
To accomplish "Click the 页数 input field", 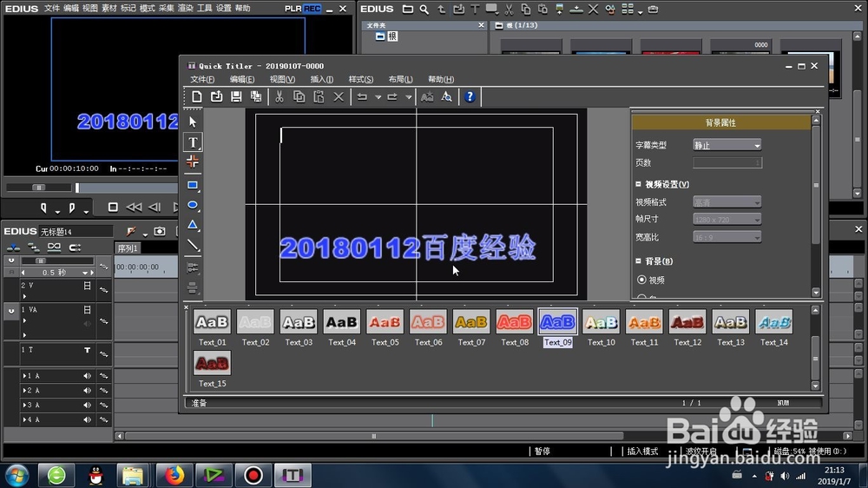I will (727, 162).
